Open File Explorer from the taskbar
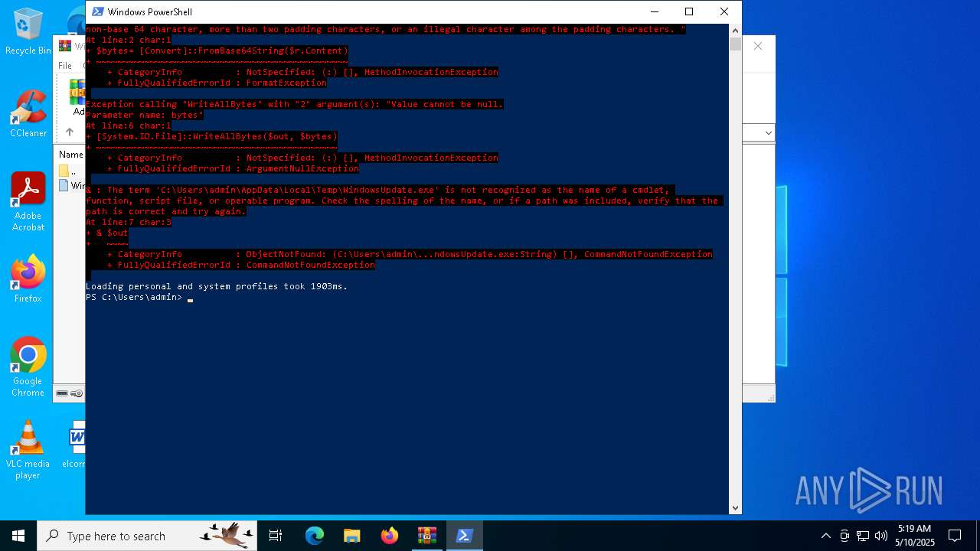The height and width of the screenshot is (551, 980). [x=352, y=536]
